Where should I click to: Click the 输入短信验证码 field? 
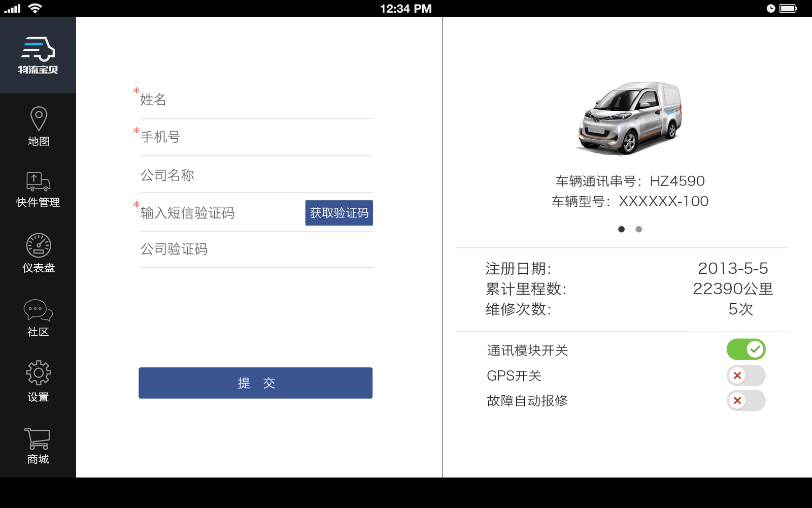tap(221, 213)
